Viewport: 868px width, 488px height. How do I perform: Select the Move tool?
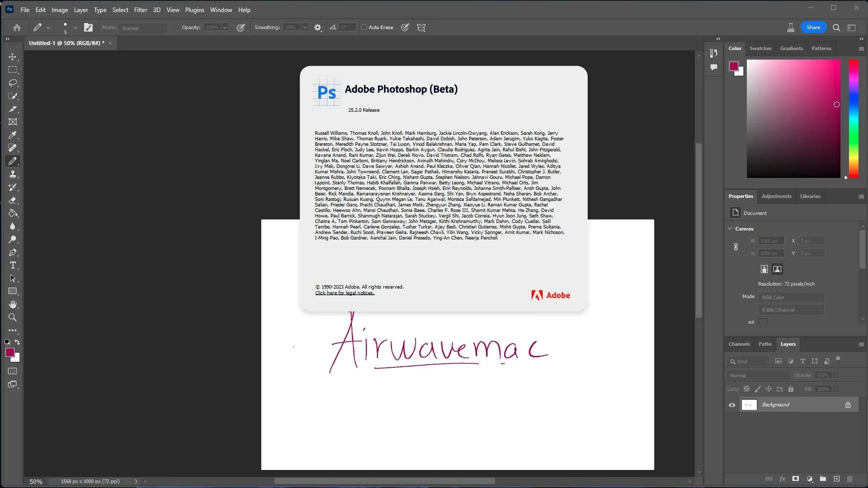[13, 57]
